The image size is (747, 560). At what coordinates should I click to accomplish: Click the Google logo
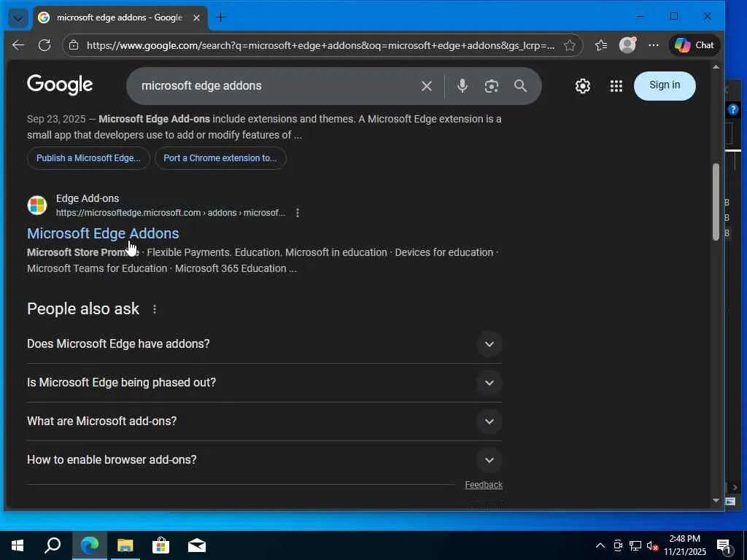[x=60, y=85]
